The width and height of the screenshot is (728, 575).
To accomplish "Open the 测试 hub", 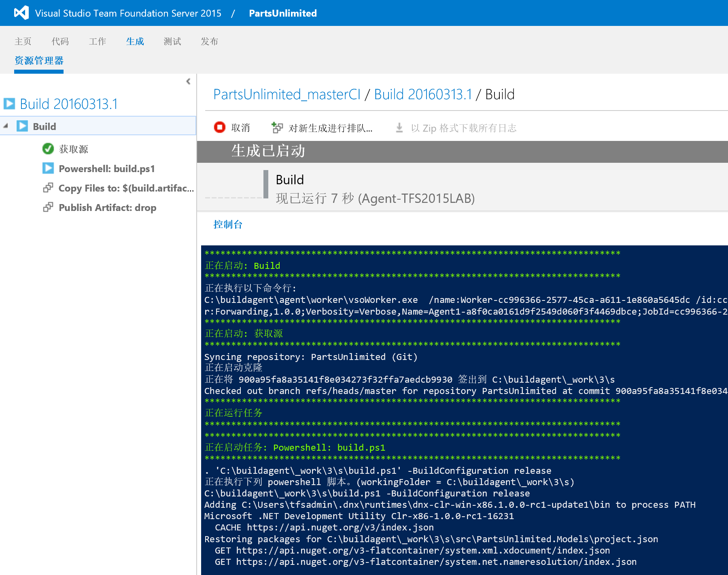I will pyautogui.click(x=172, y=41).
